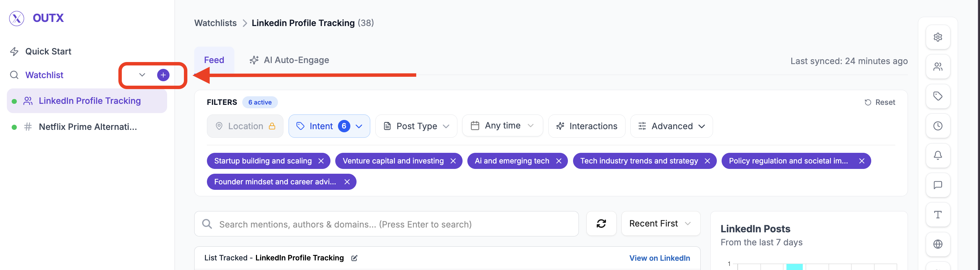Collapse the Watchlist chevron

142,75
